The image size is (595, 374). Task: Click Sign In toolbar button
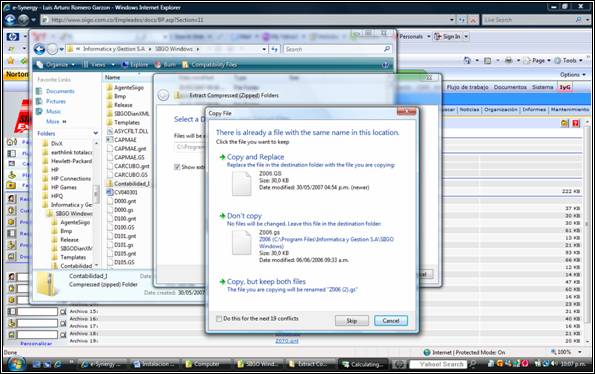click(448, 37)
